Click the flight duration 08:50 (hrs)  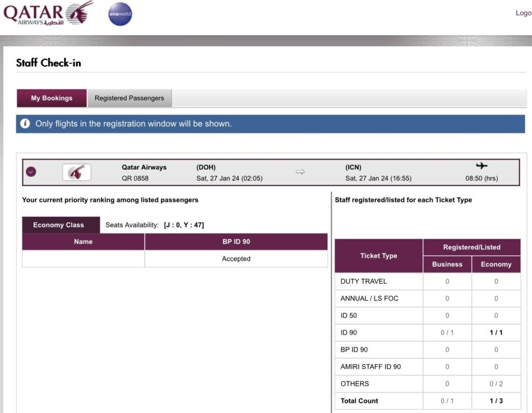482,178
